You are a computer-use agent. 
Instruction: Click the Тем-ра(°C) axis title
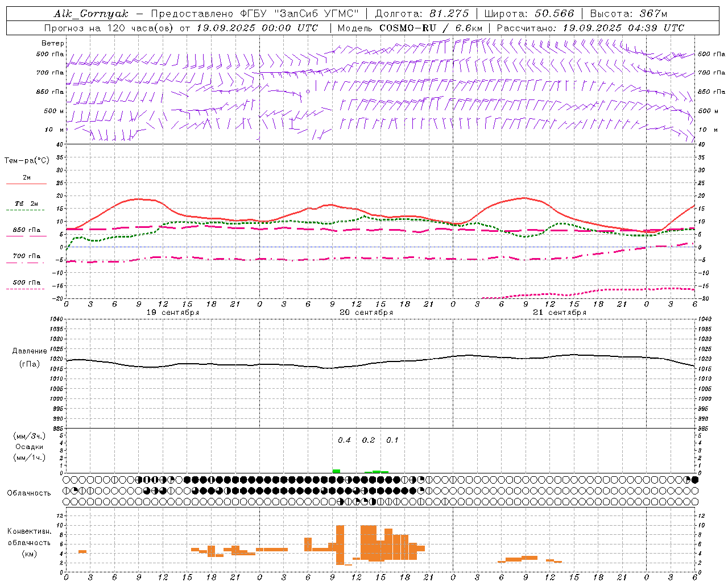pos(27,161)
